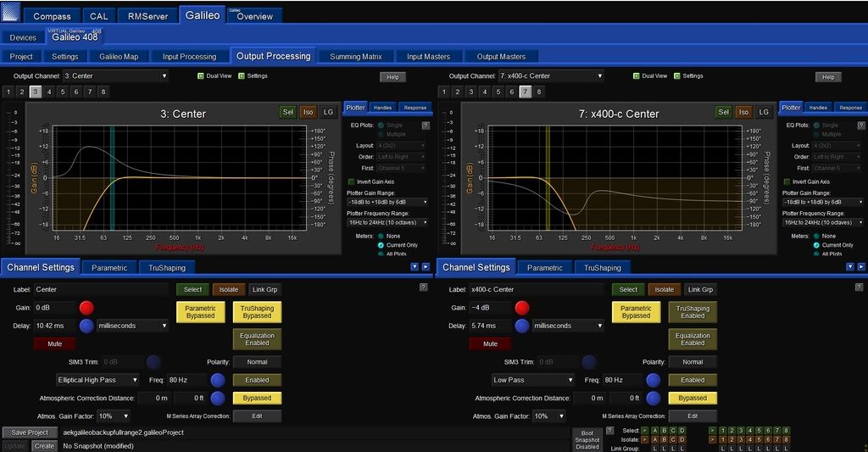Screen dimensions: 868x452
Task: Click right TruShaping Enabled button
Action: (x=693, y=312)
